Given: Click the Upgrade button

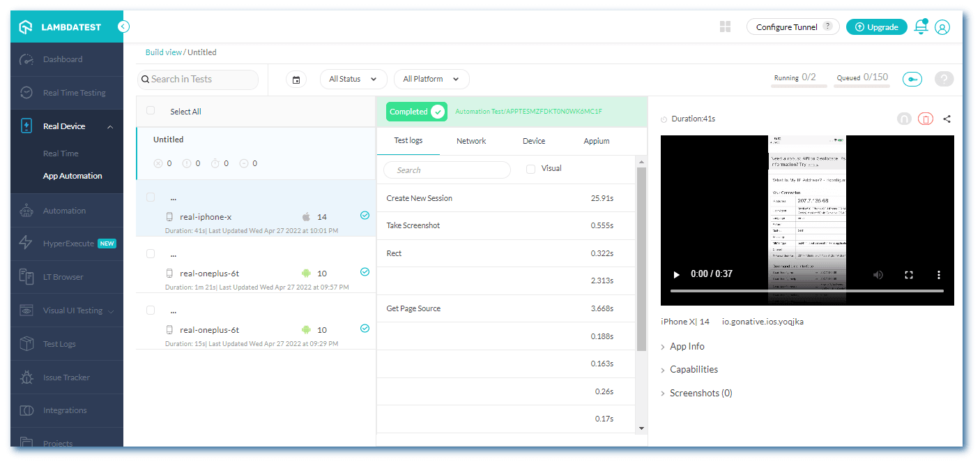Looking at the screenshot, I should click(x=876, y=27).
